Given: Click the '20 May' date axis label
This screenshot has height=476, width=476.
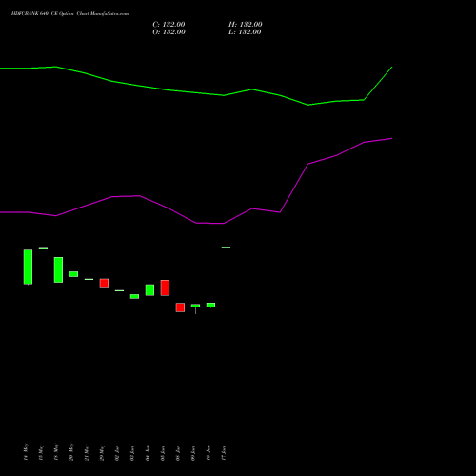Looking at the screenshot, I should tap(71, 452).
